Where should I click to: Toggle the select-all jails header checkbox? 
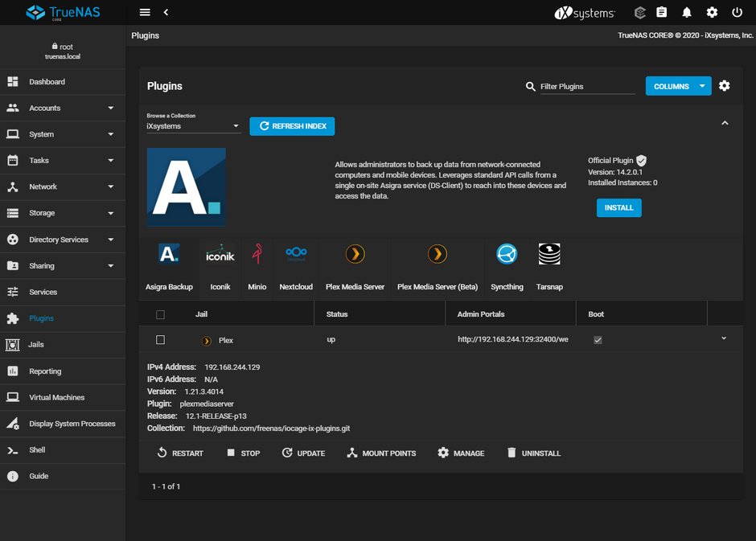click(161, 314)
